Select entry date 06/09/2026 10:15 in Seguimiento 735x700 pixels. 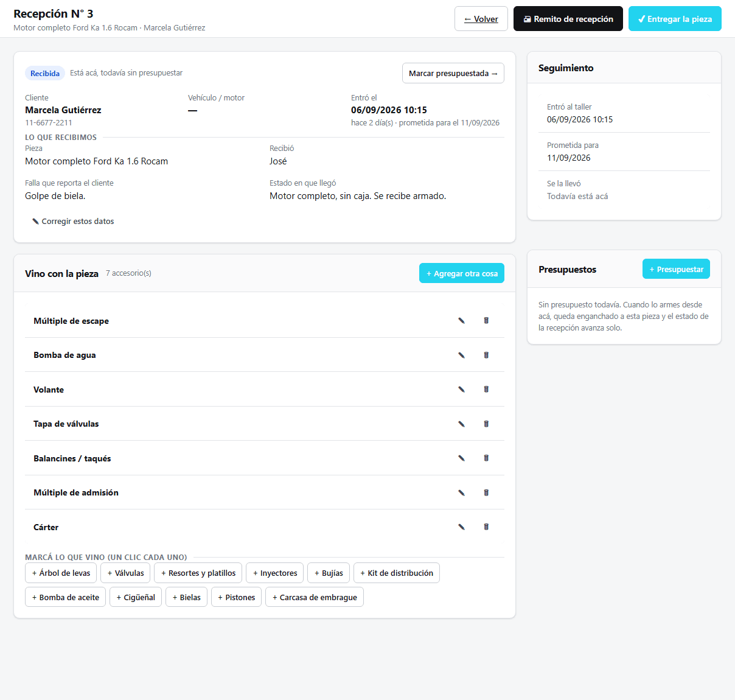point(580,119)
